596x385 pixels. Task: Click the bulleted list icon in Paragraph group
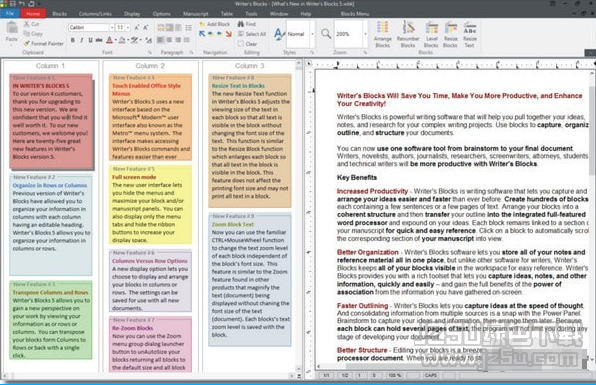coord(189,27)
